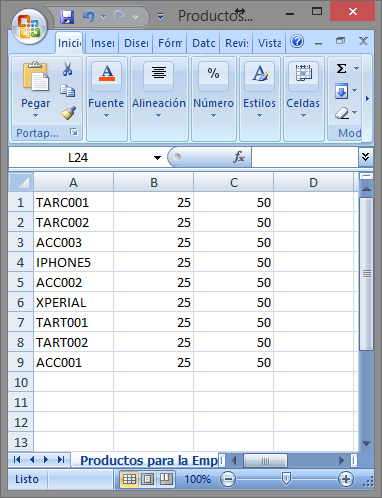Open the Office Button menu
382x498 pixels.
point(29,26)
